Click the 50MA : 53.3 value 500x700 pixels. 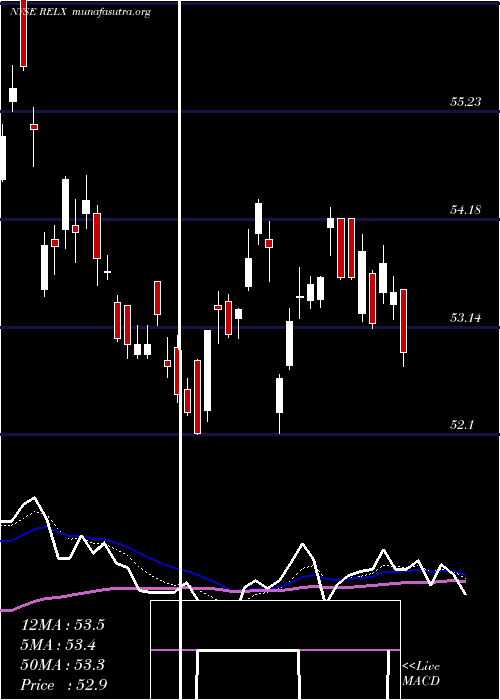click(62, 665)
